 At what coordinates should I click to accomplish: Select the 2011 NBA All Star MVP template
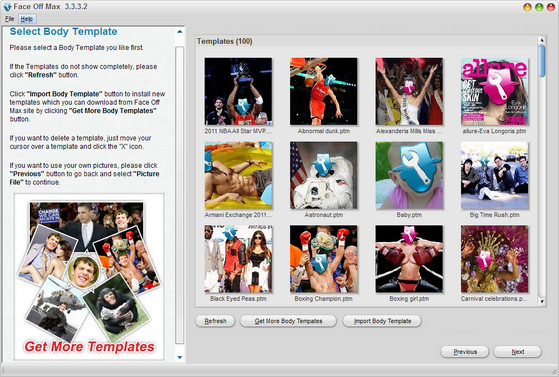tap(238, 91)
